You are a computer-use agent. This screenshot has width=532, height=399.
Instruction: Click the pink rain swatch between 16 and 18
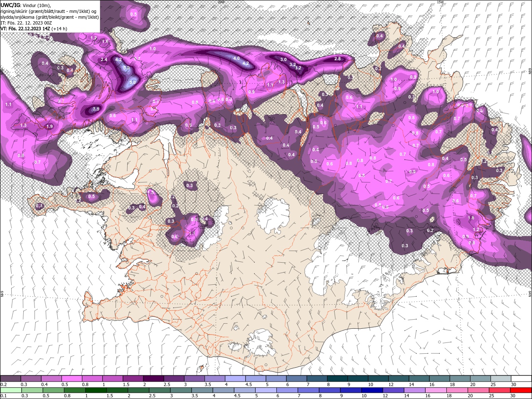point(436,390)
